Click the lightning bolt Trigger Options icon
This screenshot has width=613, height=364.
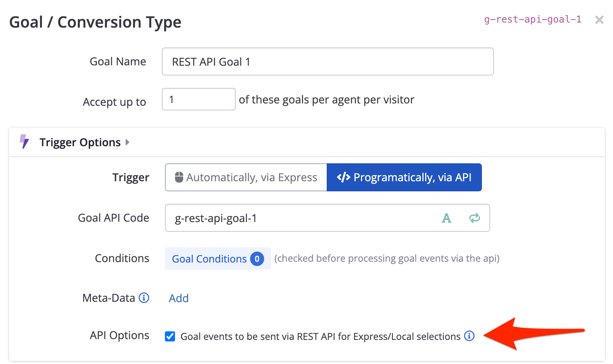pyautogui.click(x=24, y=142)
